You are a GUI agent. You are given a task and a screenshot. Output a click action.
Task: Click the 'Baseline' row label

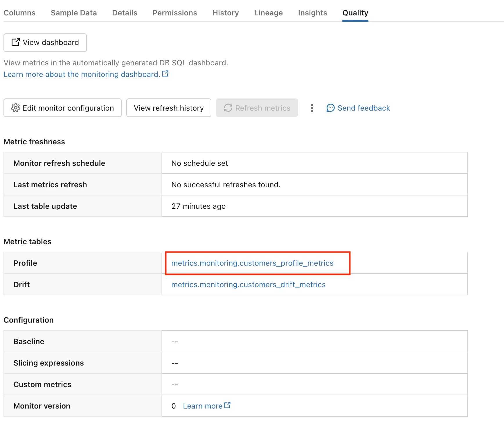[29, 341]
